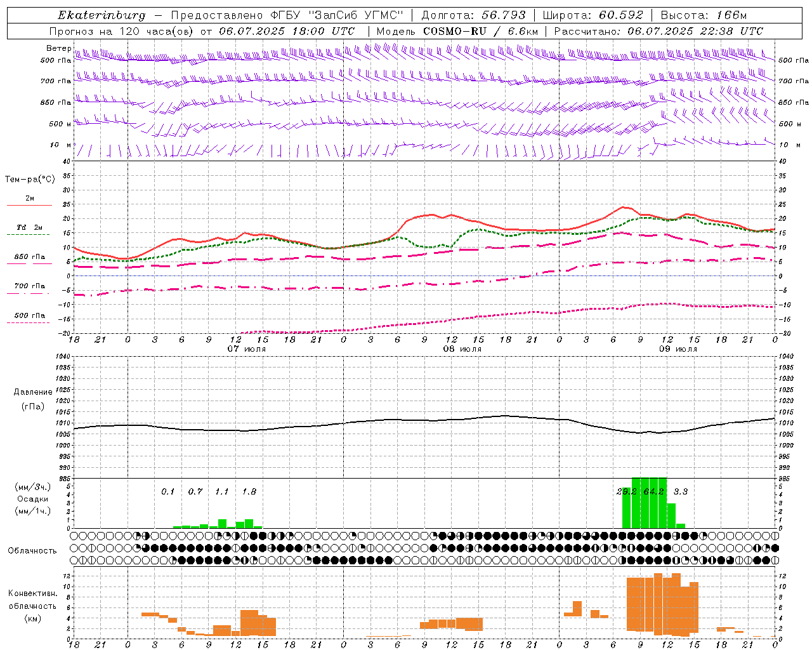Screen dimensions: 812x650
Task: Click the Модель COSMO-RU / 6.6км label
Action: point(457,31)
